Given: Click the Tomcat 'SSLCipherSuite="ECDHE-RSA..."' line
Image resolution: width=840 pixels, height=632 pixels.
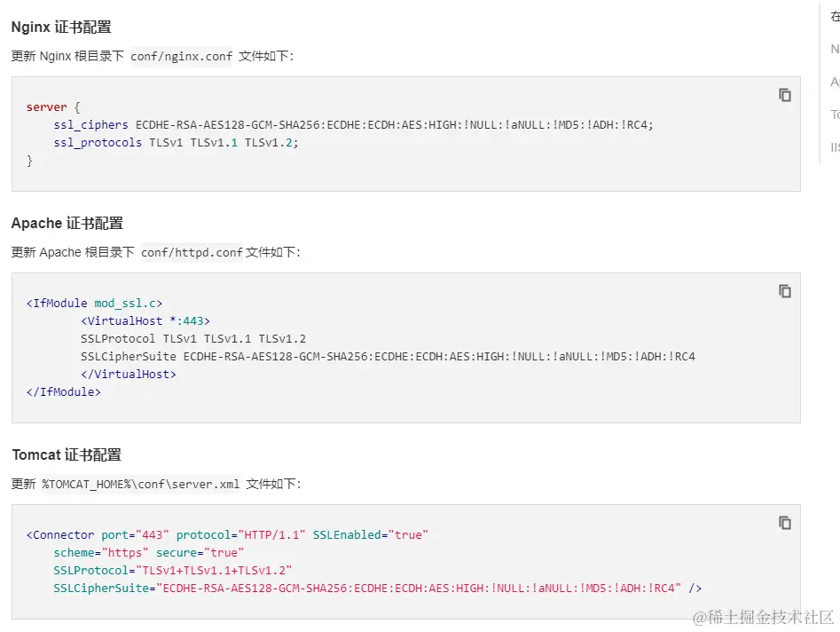Looking at the screenshot, I should 377,588.
